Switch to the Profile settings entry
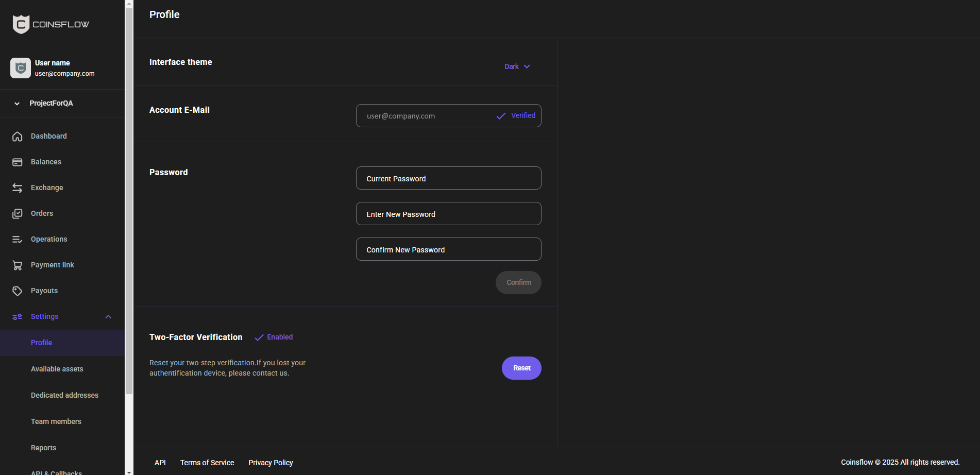Image resolution: width=980 pixels, height=475 pixels. 41,343
